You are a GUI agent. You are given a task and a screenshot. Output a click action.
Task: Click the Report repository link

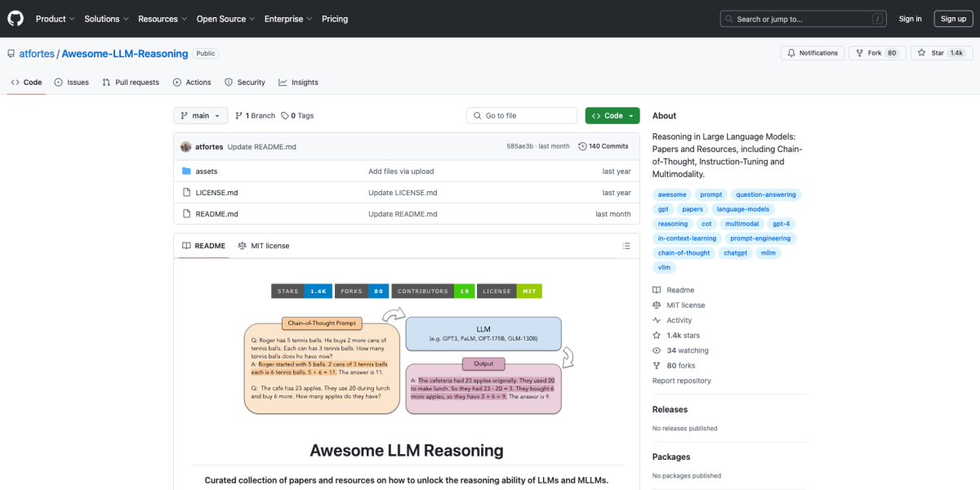click(681, 380)
